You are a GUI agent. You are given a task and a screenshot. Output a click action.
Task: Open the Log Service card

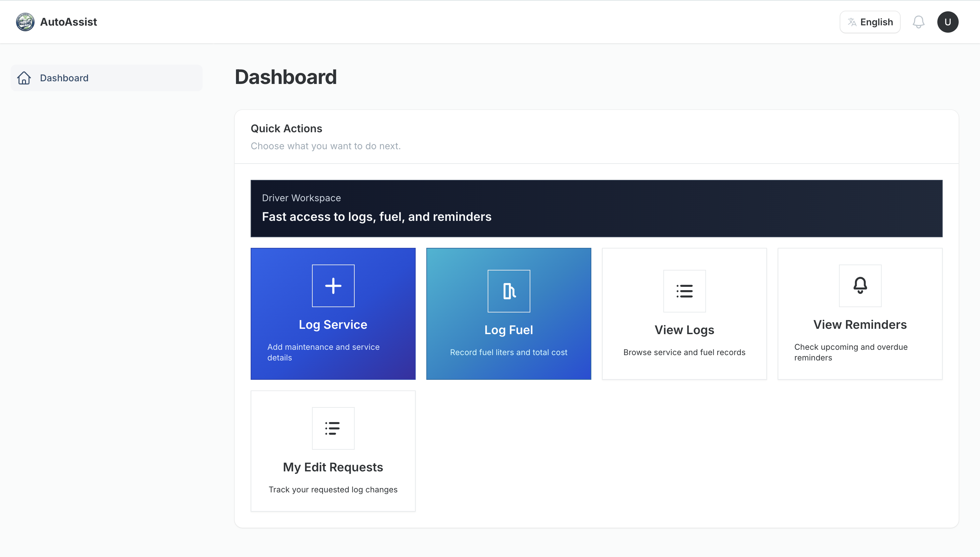coord(333,313)
